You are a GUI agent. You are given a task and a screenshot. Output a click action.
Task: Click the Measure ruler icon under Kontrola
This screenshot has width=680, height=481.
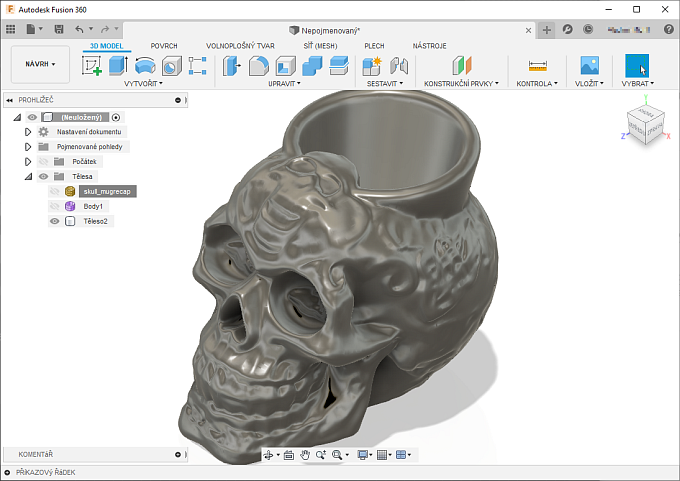click(538, 66)
